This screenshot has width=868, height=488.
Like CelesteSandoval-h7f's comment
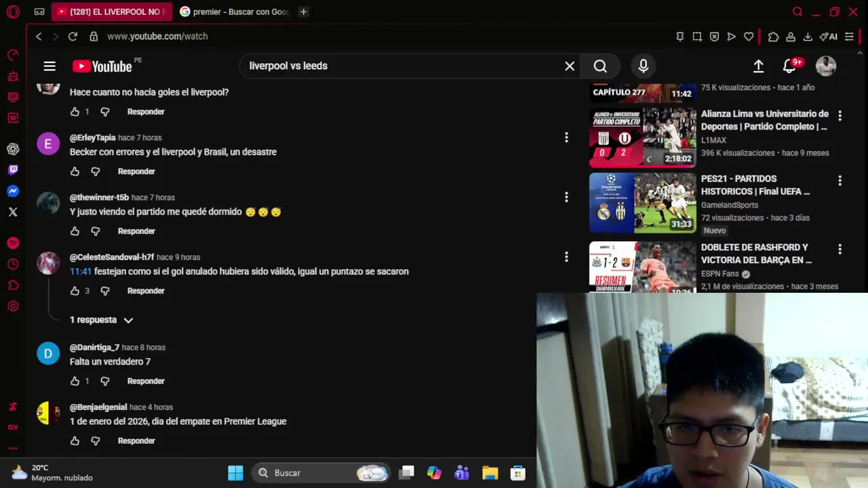coord(75,291)
